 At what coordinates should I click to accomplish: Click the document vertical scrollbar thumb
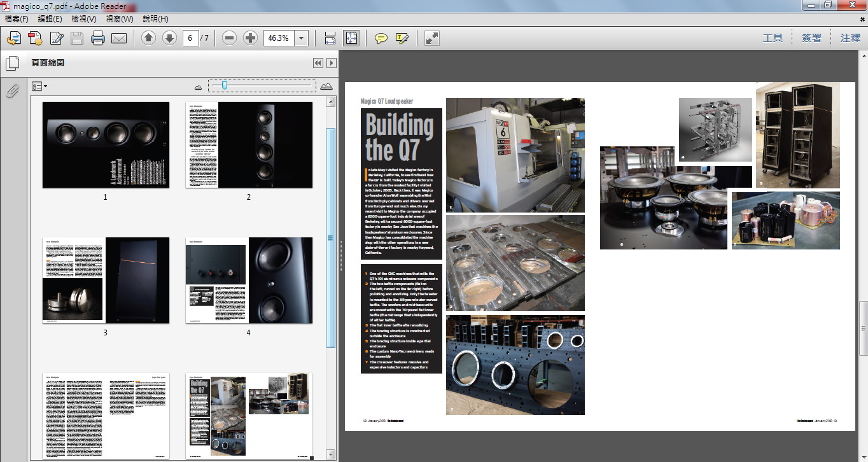(x=863, y=328)
